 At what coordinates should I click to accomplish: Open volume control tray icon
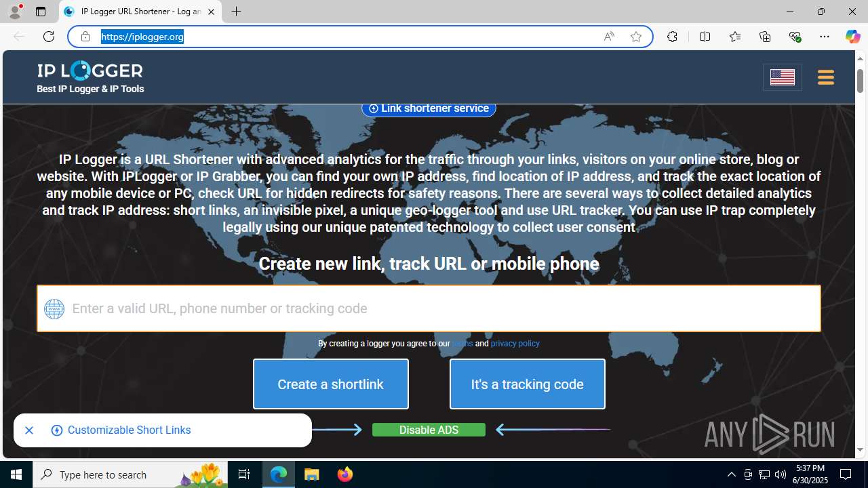click(780, 474)
